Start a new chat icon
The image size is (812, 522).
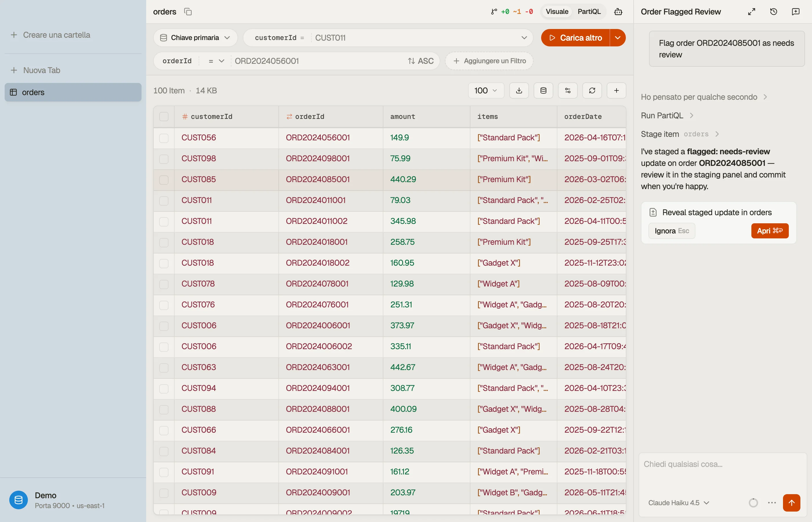(795, 12)
